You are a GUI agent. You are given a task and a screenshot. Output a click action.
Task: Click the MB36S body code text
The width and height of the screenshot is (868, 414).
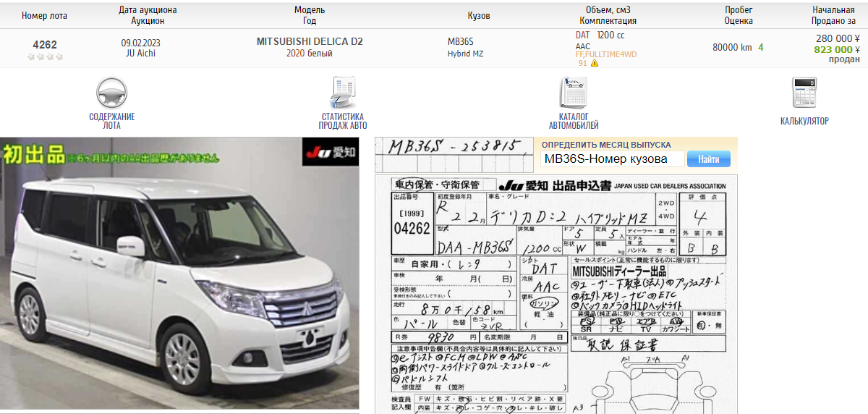tap(460, 42)
